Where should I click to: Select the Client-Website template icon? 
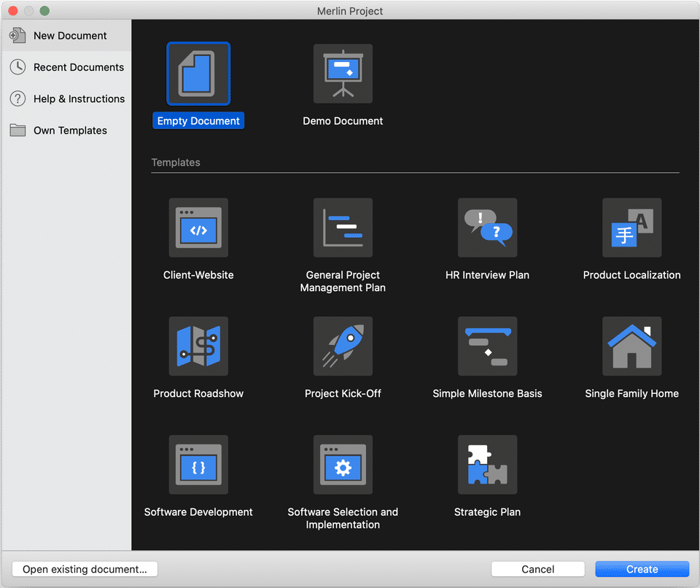[198, 228]
